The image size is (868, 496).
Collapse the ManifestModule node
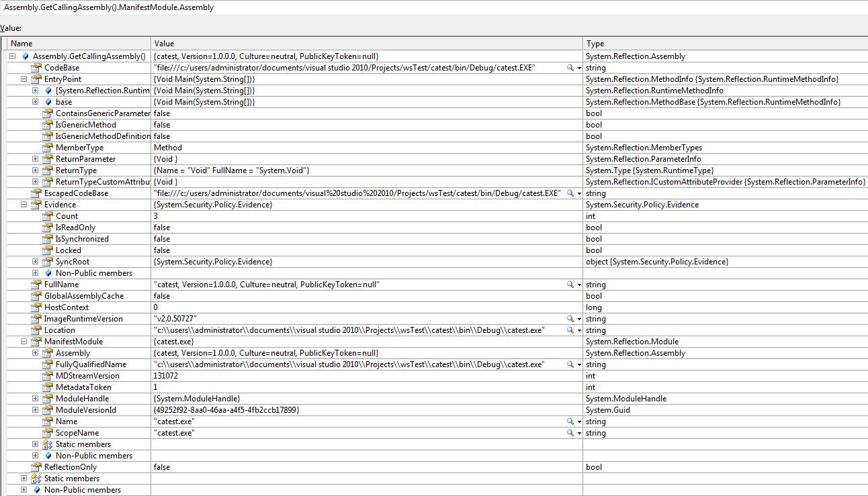pos(24,342)
